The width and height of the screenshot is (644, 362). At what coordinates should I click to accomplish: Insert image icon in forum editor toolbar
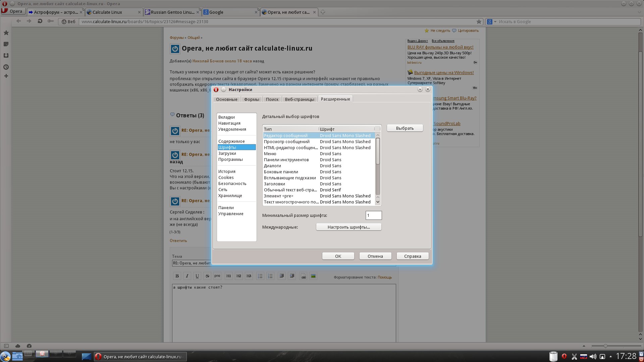pyautogui.click(x=313, y=276)
